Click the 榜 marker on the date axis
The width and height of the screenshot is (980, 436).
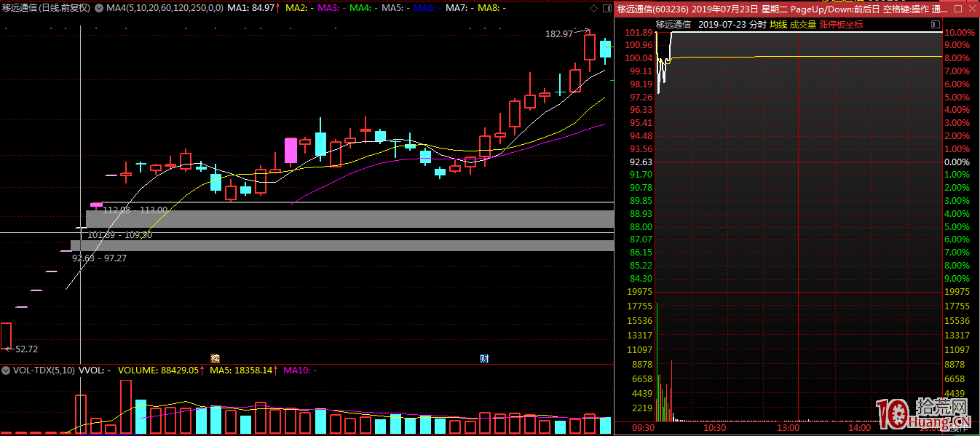pyautogui.click(x=215, y=358)
